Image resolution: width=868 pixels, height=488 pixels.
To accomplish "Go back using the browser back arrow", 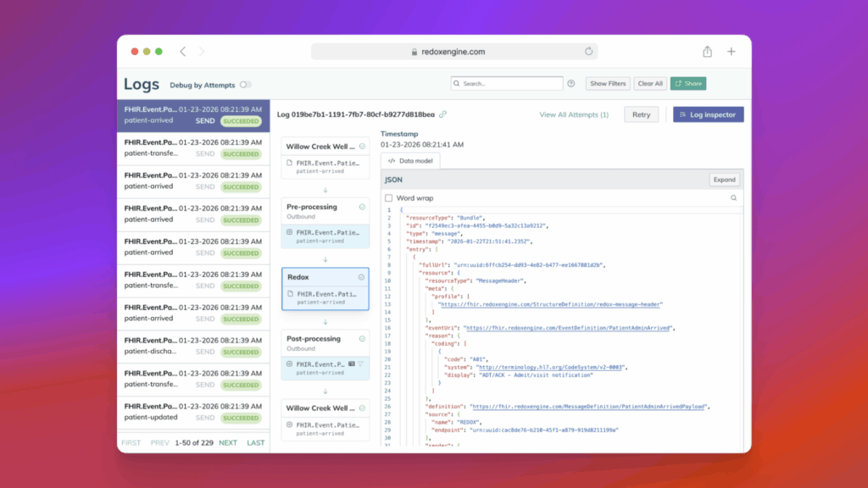I will 183,52.
